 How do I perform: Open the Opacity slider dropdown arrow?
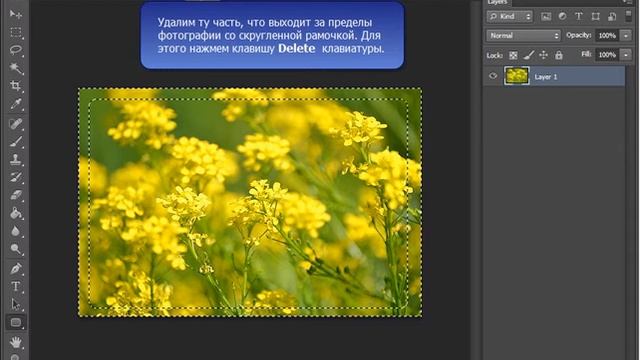pyautogui.click(x=626, y=36)
